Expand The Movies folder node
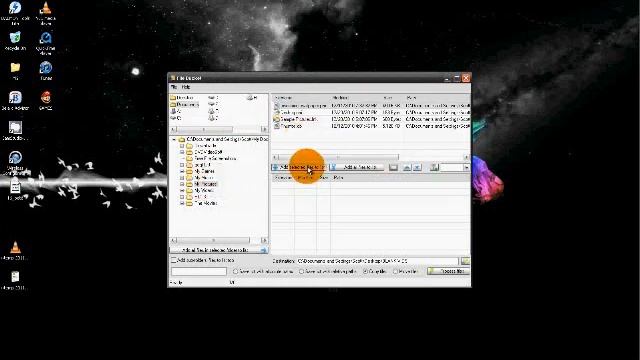The height and width of the screenshot is (360, 640). 182,203
